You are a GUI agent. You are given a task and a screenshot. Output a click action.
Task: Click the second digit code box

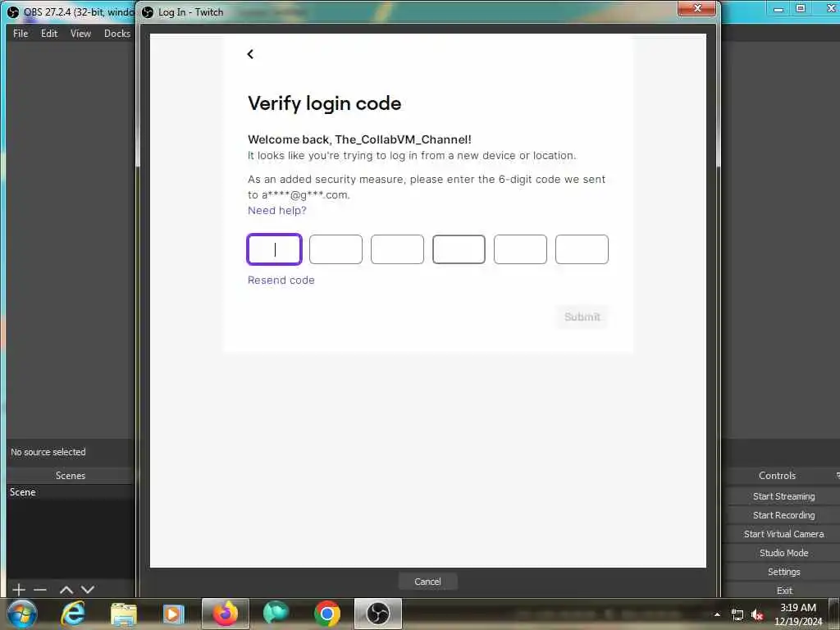pos(336,249)
